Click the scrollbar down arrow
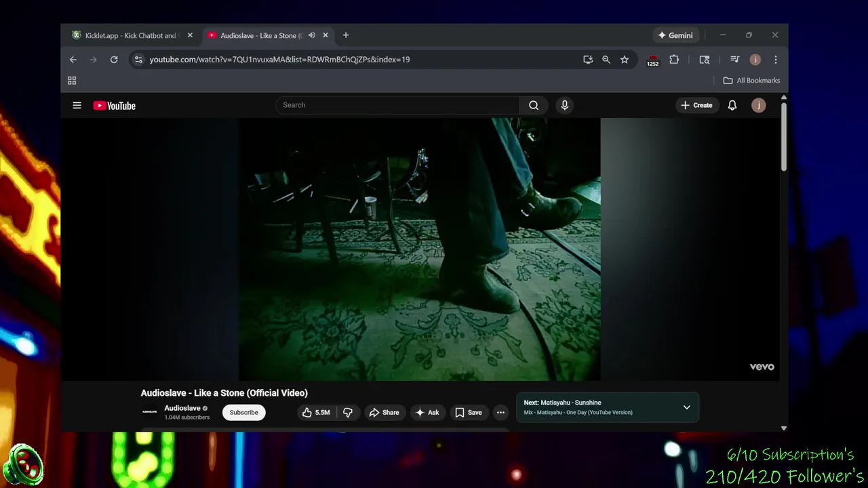The height and width of the screenshot is (488, 868). point(784,428)
